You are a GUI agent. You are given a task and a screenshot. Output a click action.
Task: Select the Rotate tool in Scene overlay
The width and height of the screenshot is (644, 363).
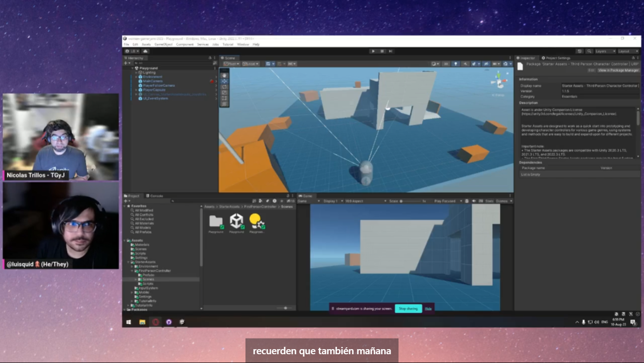tap(224, 87)
